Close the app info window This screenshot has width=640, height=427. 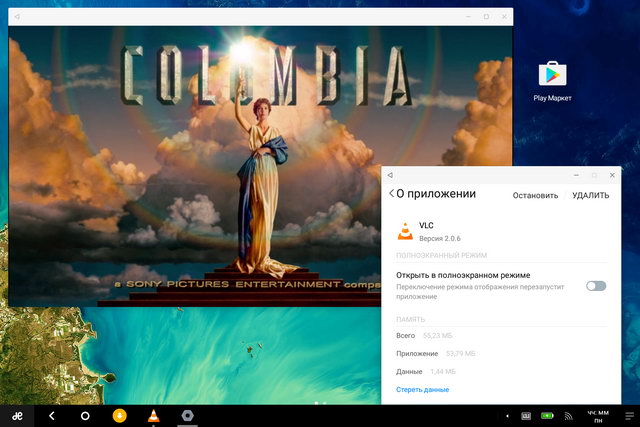(612, 175)
